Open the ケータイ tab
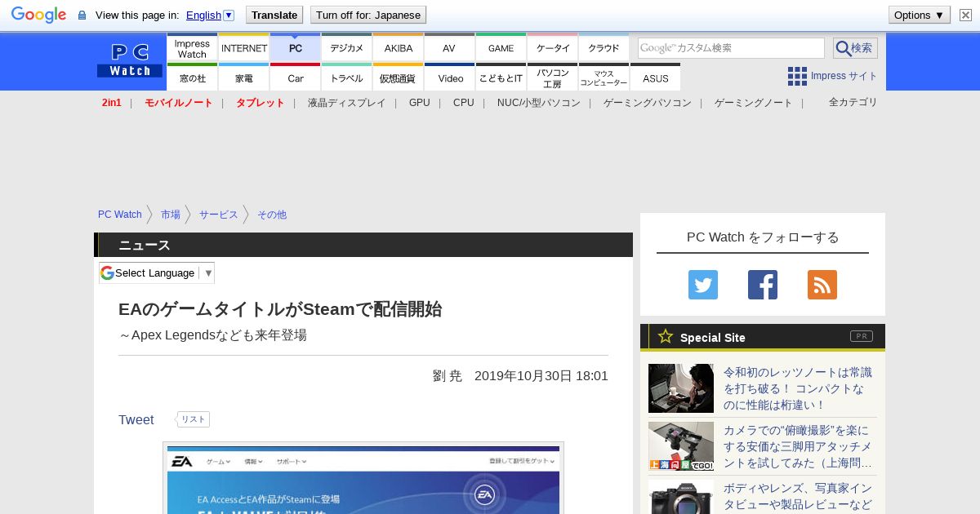The width and height of the screenshot is (980, 514). tap(553, 48)
